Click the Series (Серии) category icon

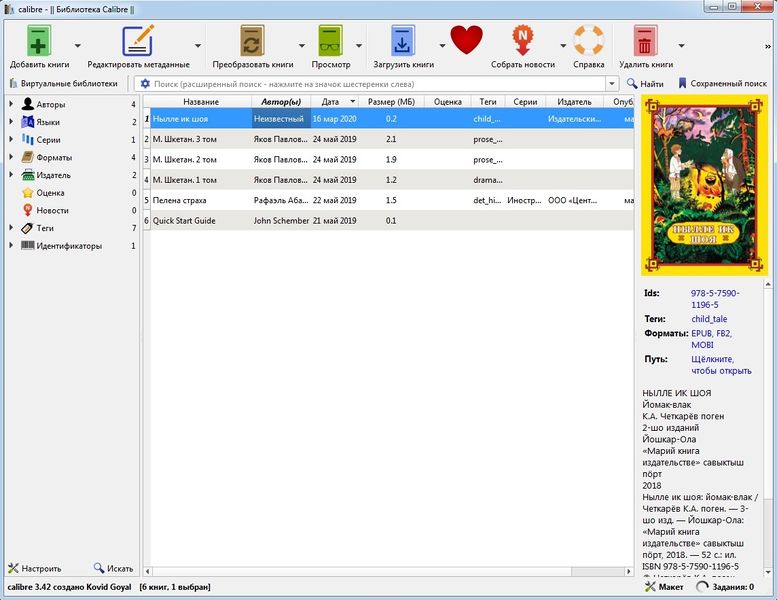pyautogui.click(x=28, y=140)
